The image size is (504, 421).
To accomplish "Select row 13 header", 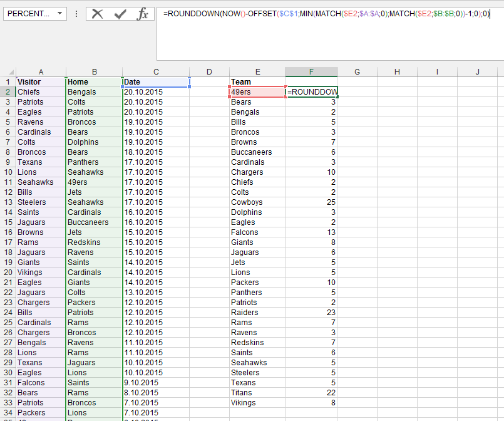I will (8, 202).
